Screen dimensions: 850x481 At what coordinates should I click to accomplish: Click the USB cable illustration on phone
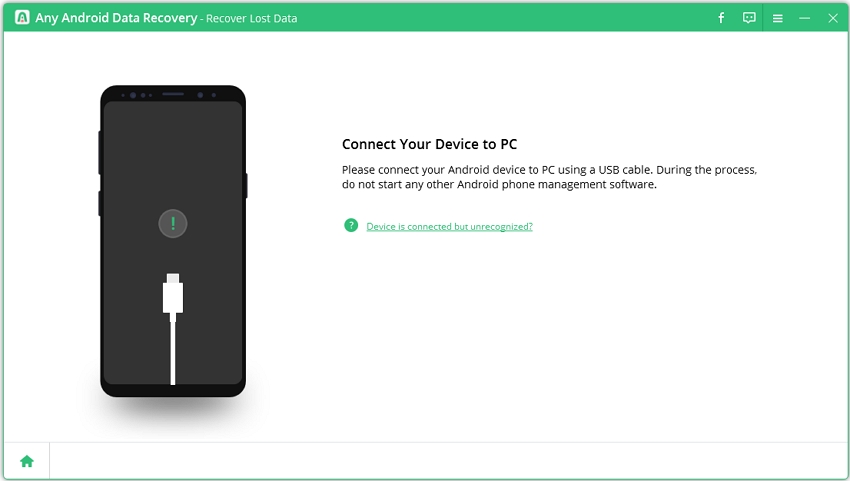tap(173, 329)
